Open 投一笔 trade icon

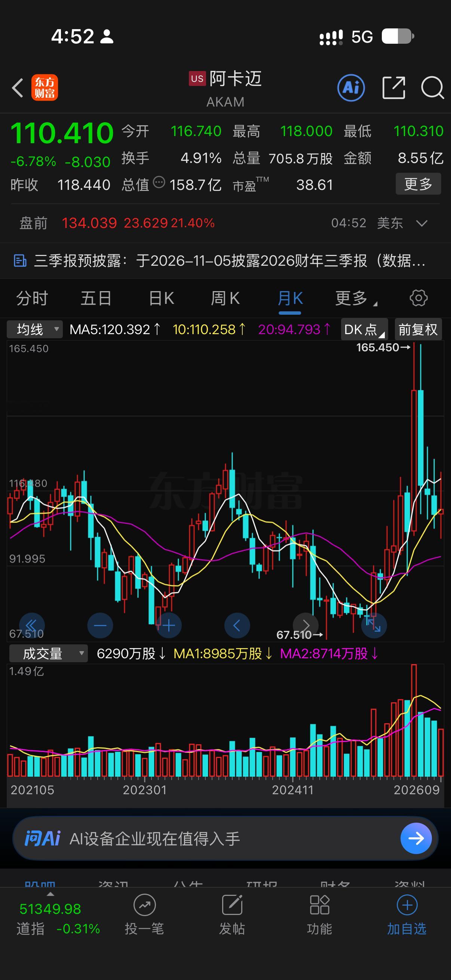click(145, 905)
